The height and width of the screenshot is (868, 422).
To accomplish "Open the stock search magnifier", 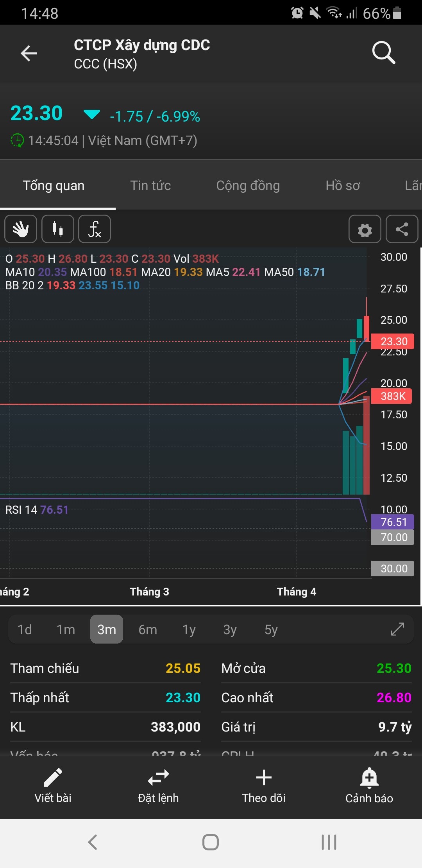I will [x=383, y=52].
